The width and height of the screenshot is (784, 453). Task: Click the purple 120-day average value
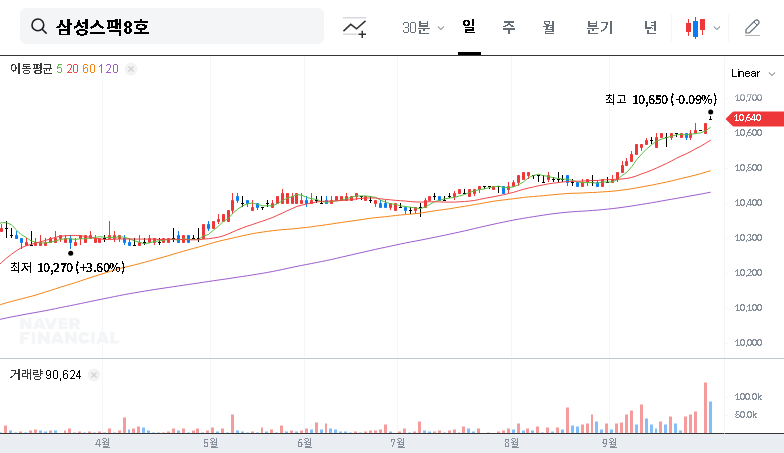(x=108, y=68)
